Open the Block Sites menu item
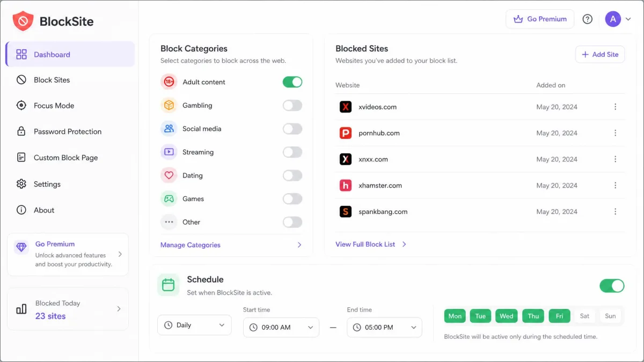Image resolution: width=644 pixels, height=362 pixels. (x=70, y=79)
